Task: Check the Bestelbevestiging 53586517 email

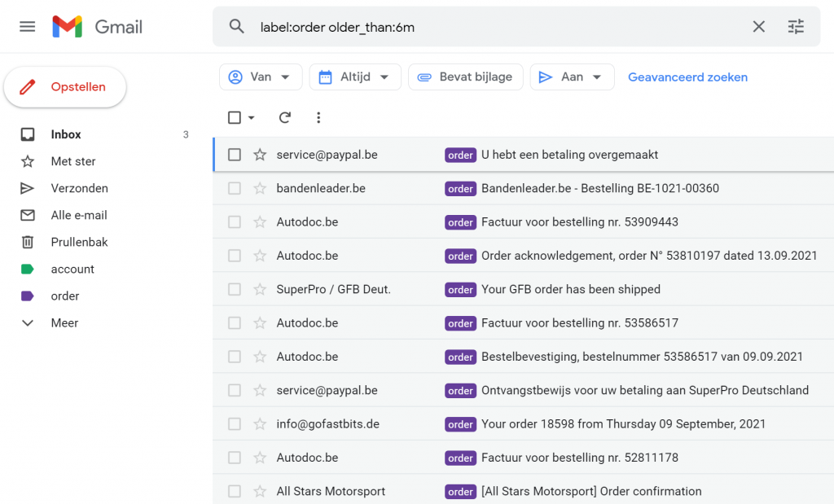Action: 235,357
